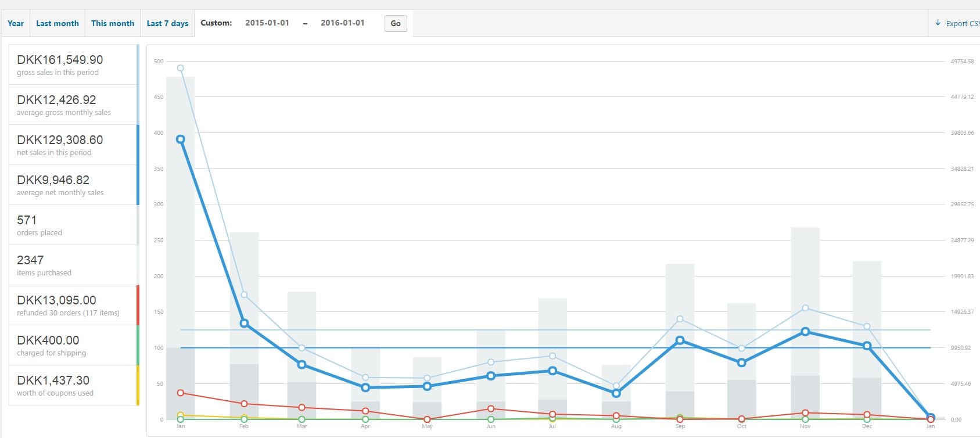980x438 pixels.
Task: Click the end date field 2016-01-01
Action: [x=343, y=23]
